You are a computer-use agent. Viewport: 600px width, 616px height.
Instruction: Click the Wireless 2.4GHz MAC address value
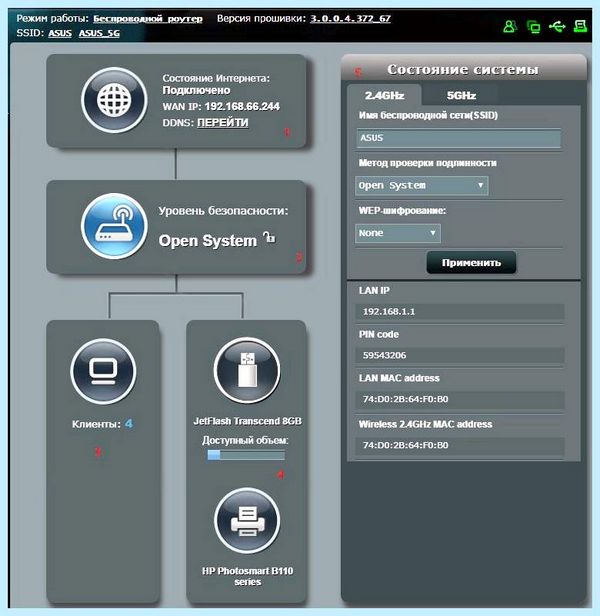(460, 445)
